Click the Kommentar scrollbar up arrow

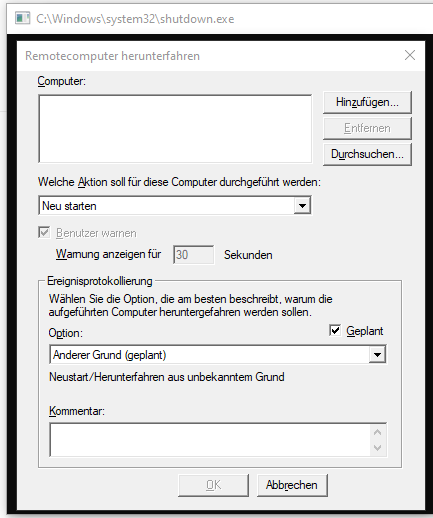(x=378, y=432)
